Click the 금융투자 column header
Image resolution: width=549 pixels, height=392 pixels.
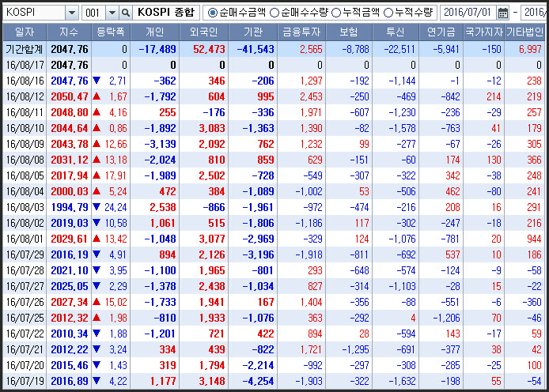pyautogui.click(x=301, y=32)
